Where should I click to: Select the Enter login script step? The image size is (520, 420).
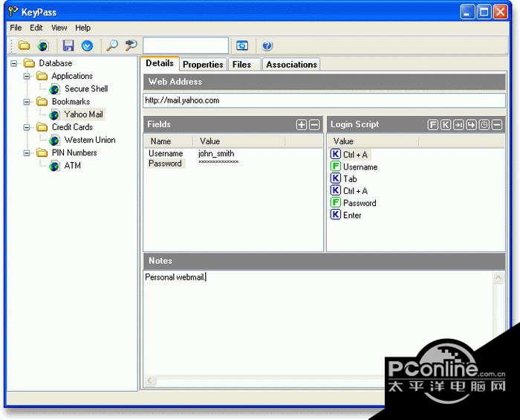click(346, 216)
